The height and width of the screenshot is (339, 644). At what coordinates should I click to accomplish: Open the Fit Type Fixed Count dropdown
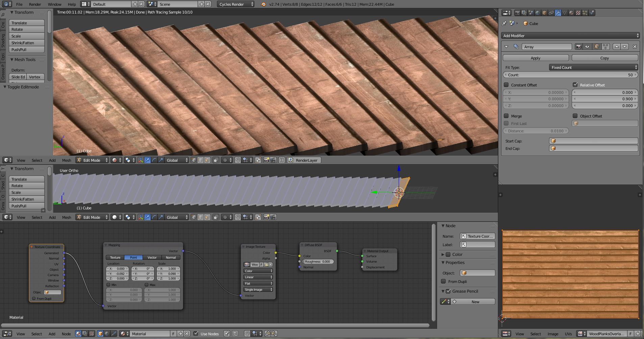point(593,67)
